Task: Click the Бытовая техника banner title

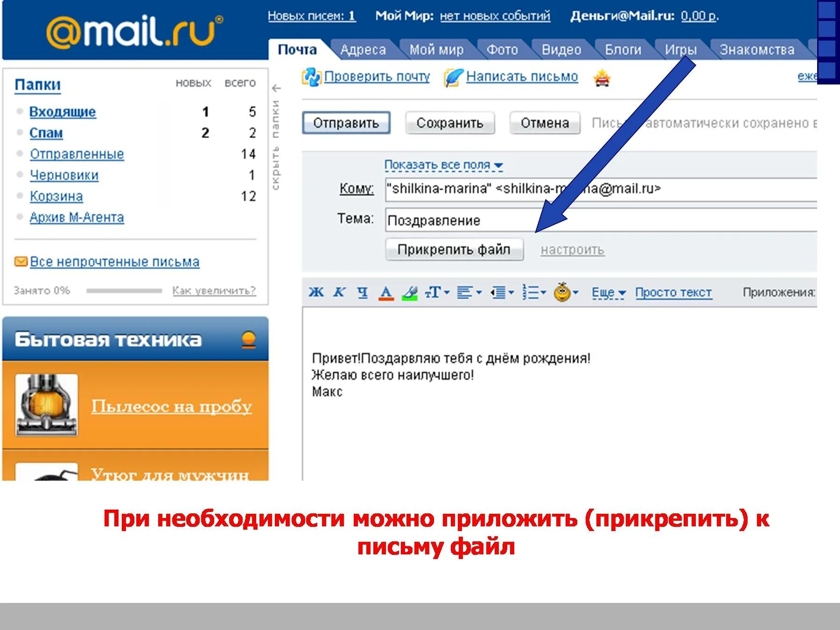Action: (108, 340)
